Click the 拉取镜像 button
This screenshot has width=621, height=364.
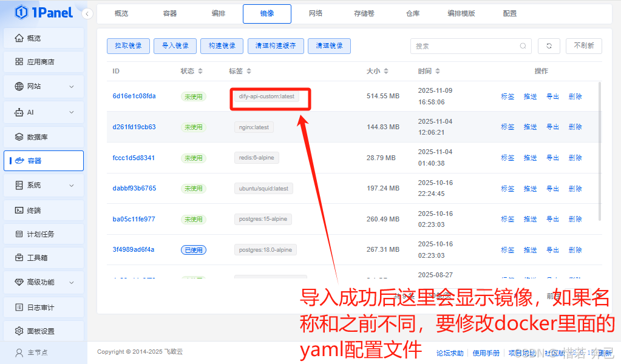[x=127, y=45]
